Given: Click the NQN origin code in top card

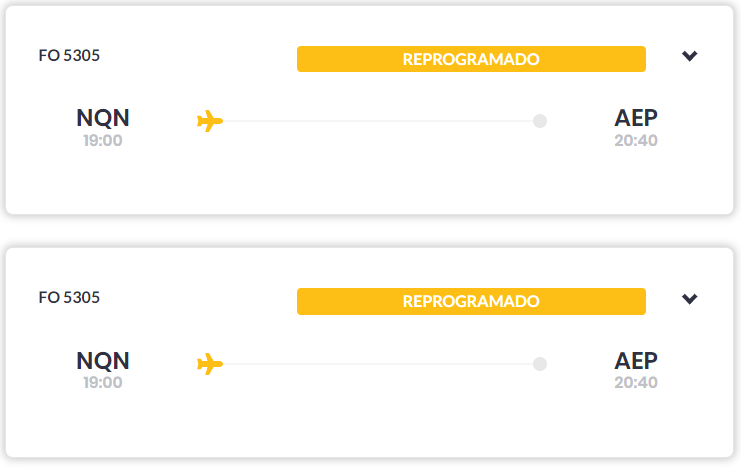Looking at the screenshot, I should tap(103, 118).
